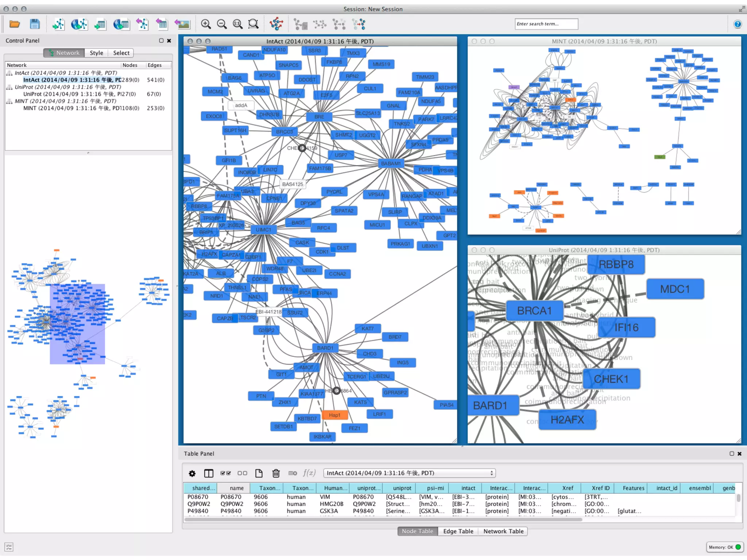This screenshot has height=560, width=747.
Task: Click the Memory OK status button
Action: (x=724, y=547)
